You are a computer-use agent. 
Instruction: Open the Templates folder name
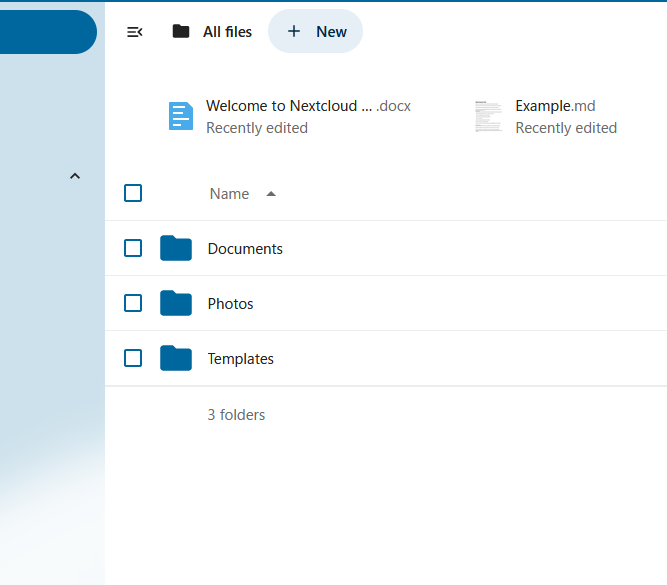pyautogui.click(x=240, y=359)
